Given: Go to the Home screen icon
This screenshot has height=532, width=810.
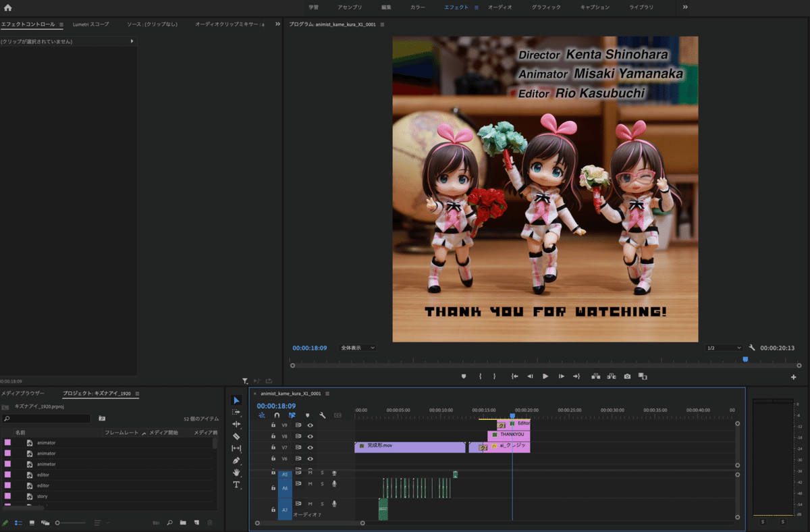Looking at the screenshot, I should [x=7, y=7].
